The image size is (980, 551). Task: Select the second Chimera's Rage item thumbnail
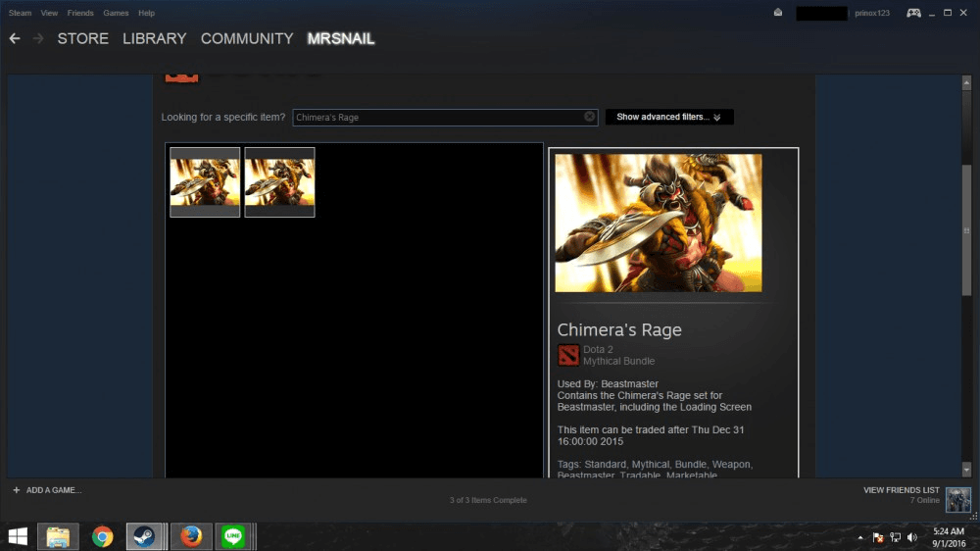pos(279,182)
